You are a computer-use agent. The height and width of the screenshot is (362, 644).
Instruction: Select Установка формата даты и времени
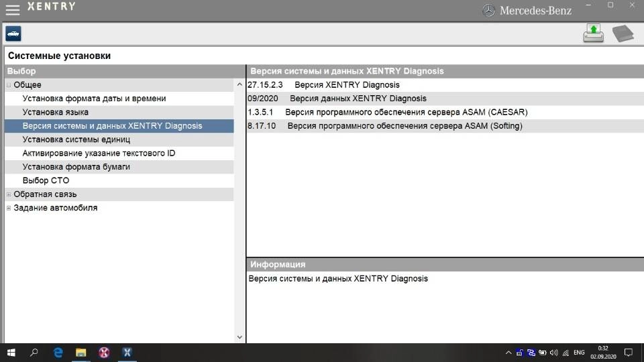click(x=119, y=99)
